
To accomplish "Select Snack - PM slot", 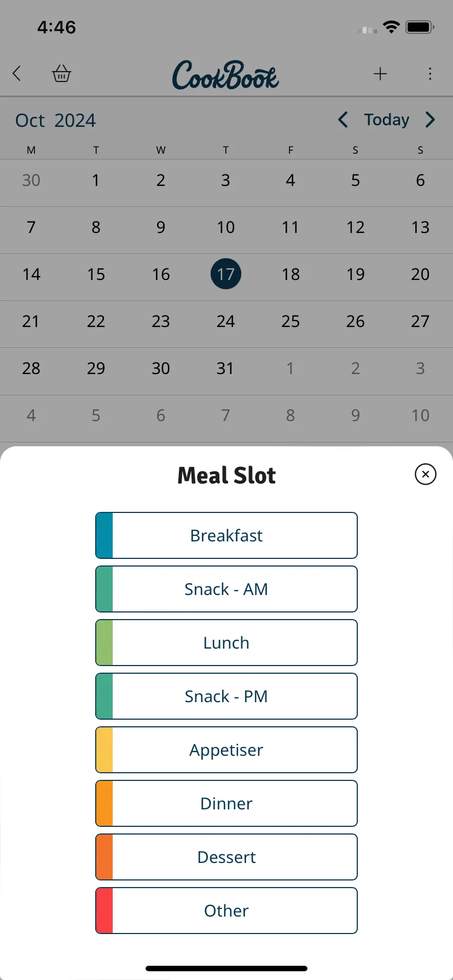I will click(226, 696).
